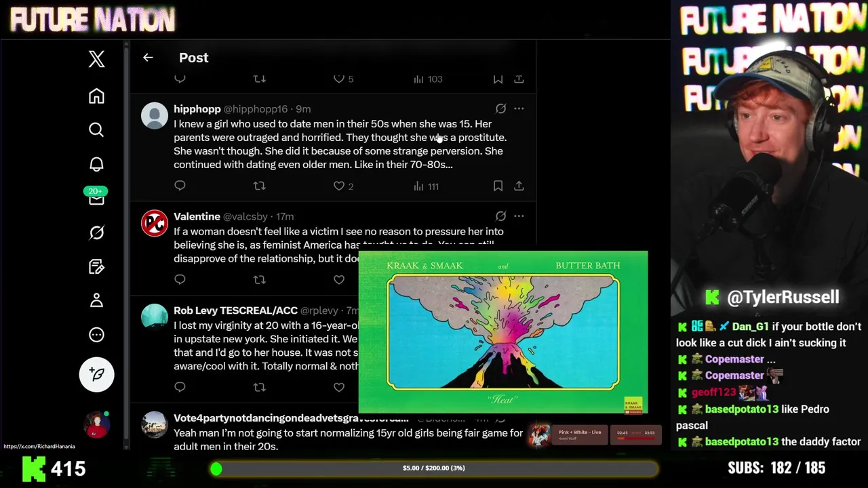Image resolution: width=868 pixels, height=488 pixels.
Task: Open @hipphopp16 handle link
Action: [x=256, y=108]
